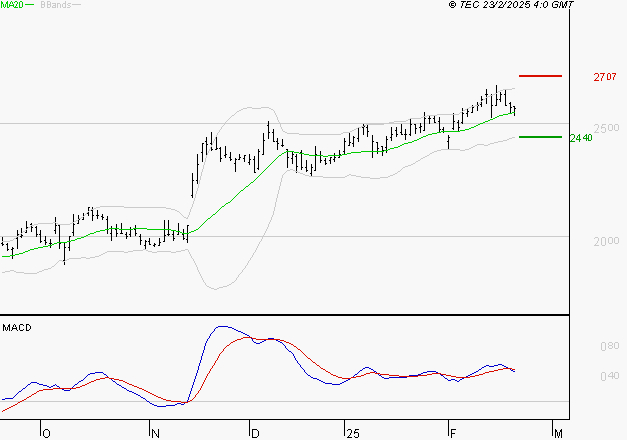
Task: Click the 0.40 MACD axis label
Action: (609, 376)
